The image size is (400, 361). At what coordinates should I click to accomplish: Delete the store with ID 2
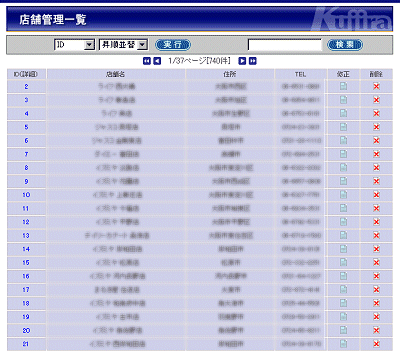[377, 87]
